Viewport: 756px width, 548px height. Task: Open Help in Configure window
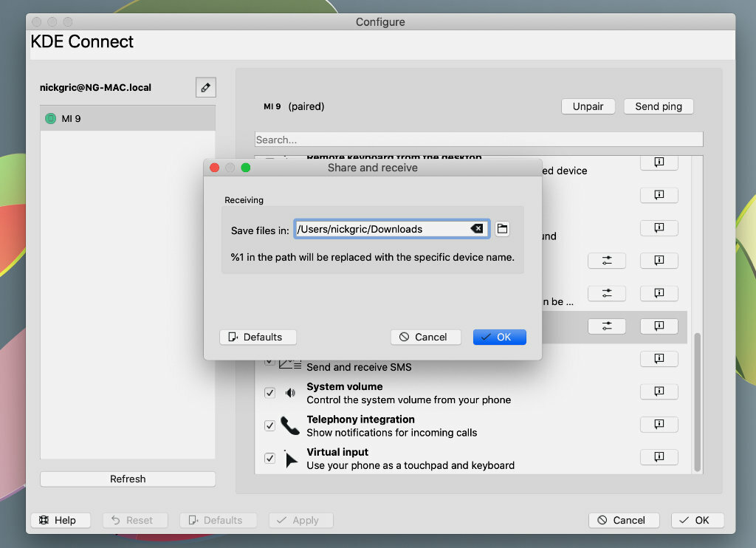pyautogui.click(x=61, y=520)
